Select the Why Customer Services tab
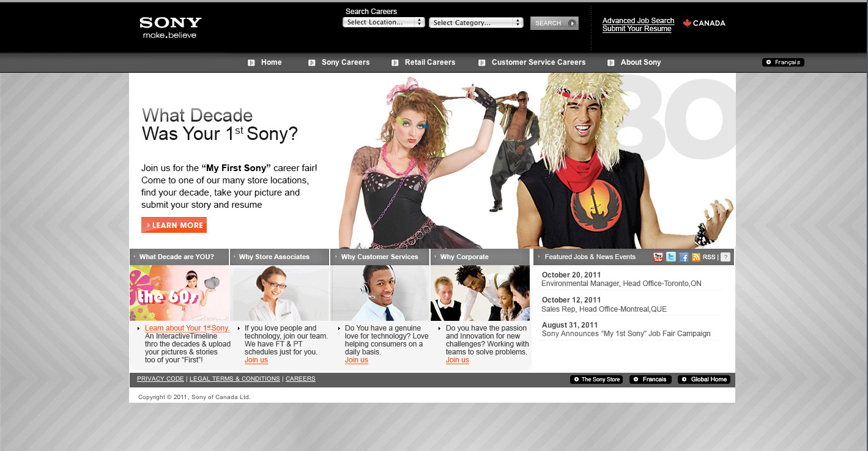Image resolution: width=868 pixels, height=451 pixels. click(x=380, y=257)
